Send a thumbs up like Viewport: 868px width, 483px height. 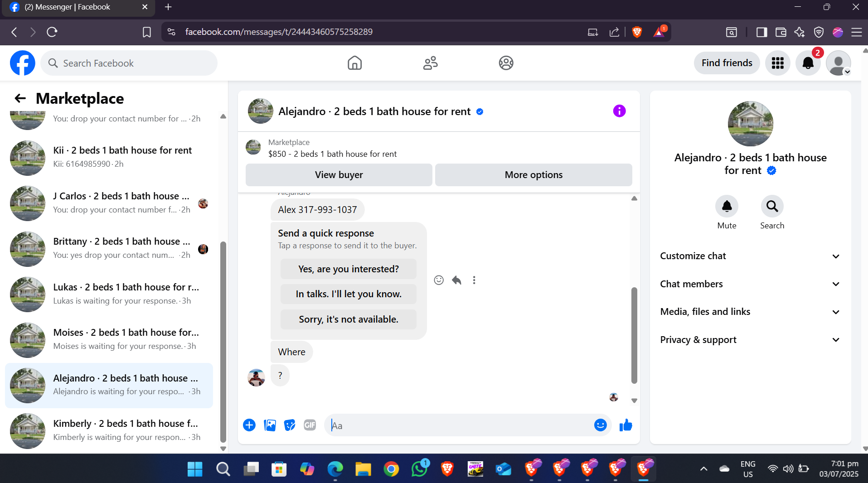(x=626, y=425)
